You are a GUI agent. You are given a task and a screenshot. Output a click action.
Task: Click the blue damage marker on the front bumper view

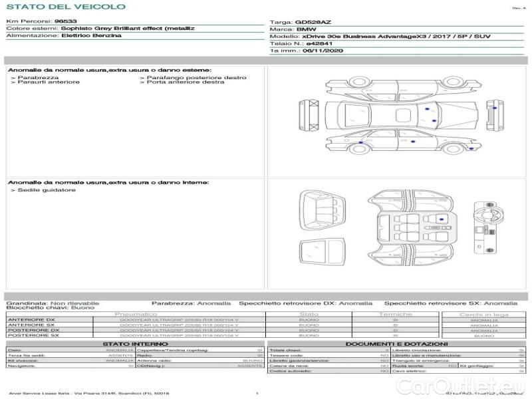tap(493, 107)
